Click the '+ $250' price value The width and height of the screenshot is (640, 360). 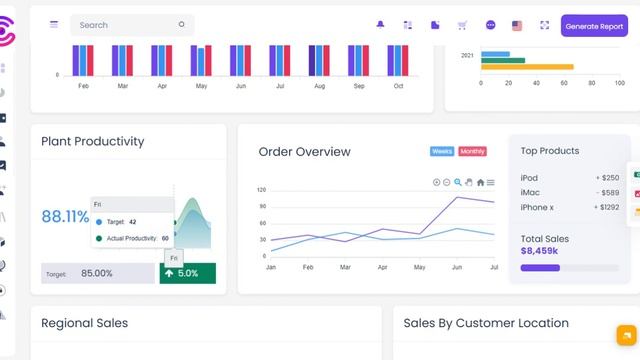point(607,178)
